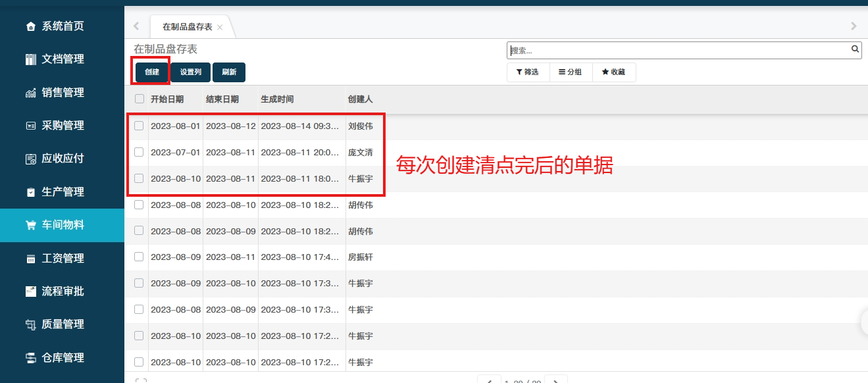The height and width of the screenshot is (383, 868).
Task: Open the 收藏 favorites dropdown
Action: click(x=613, y=72)
